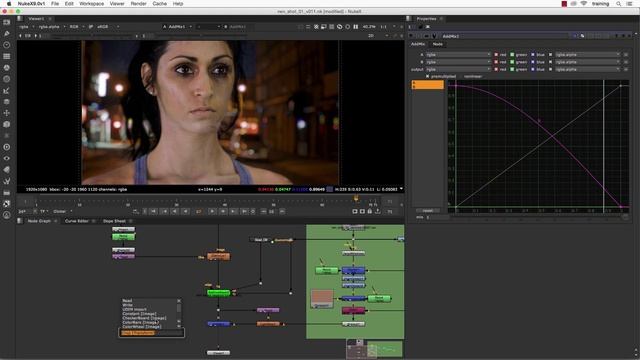Open the sRGB viewer process dropdown
Image resolution: width=640 pixels, height=360 pixels.
108,27
